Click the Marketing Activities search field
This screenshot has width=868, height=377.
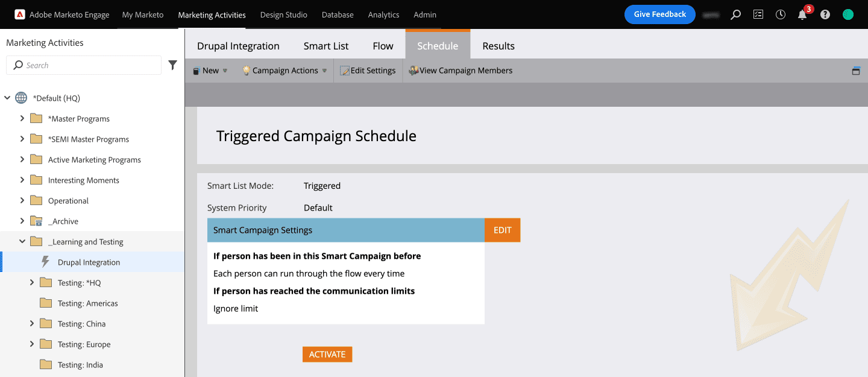click(84, 65)
